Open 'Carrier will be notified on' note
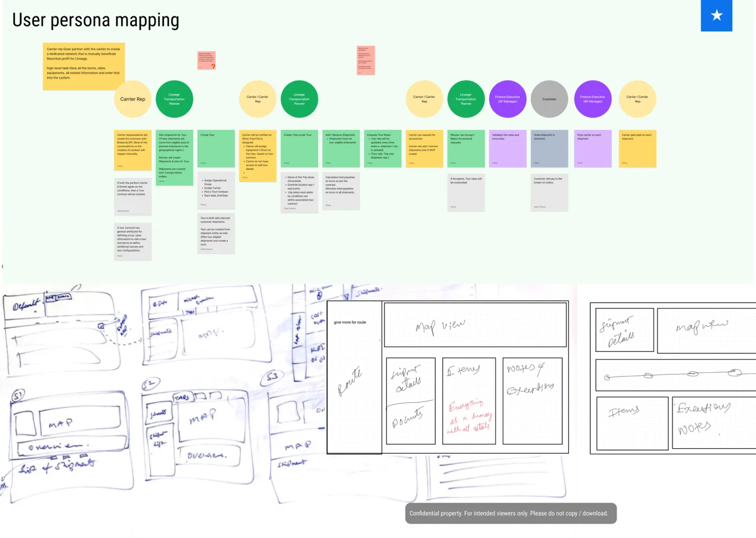The height and width of the screenshot is (538, 756). [258, 156]
